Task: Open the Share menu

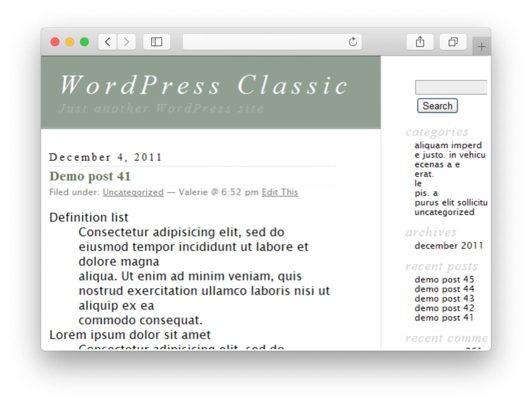Action: point(420,42)
